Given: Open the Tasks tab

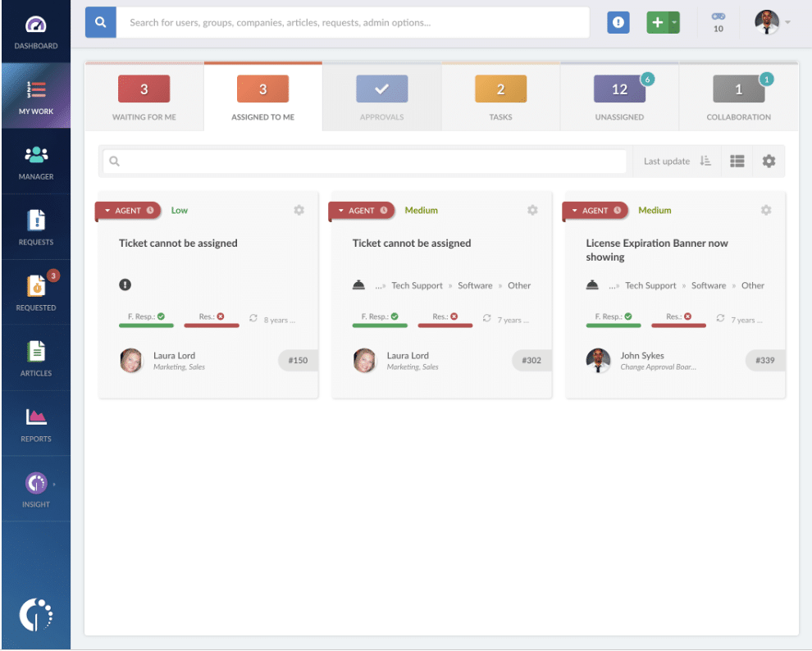Looking at the screenshot, I should (500, 96).
